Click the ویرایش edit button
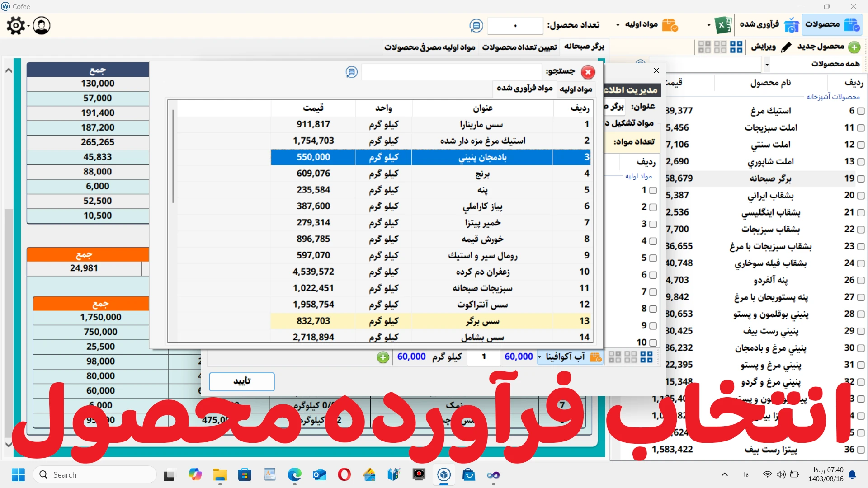This screenshot has height=488, width=868. point(770,47)
